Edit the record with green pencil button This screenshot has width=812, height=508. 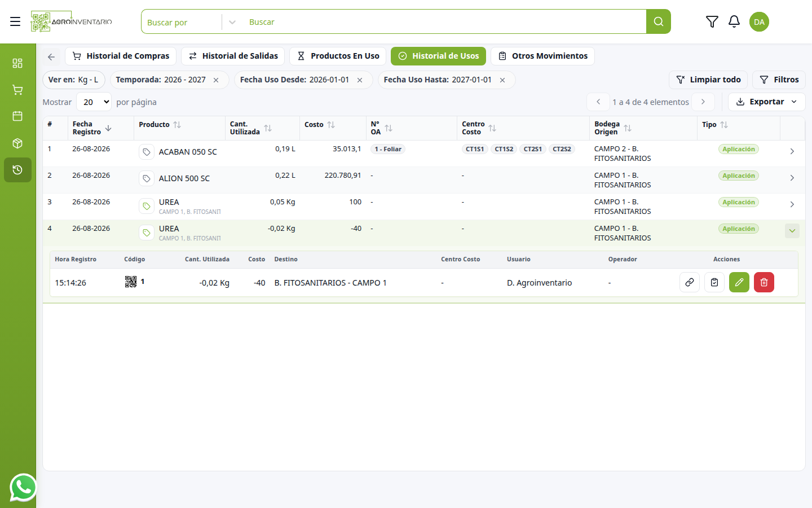tap(739, 282)
